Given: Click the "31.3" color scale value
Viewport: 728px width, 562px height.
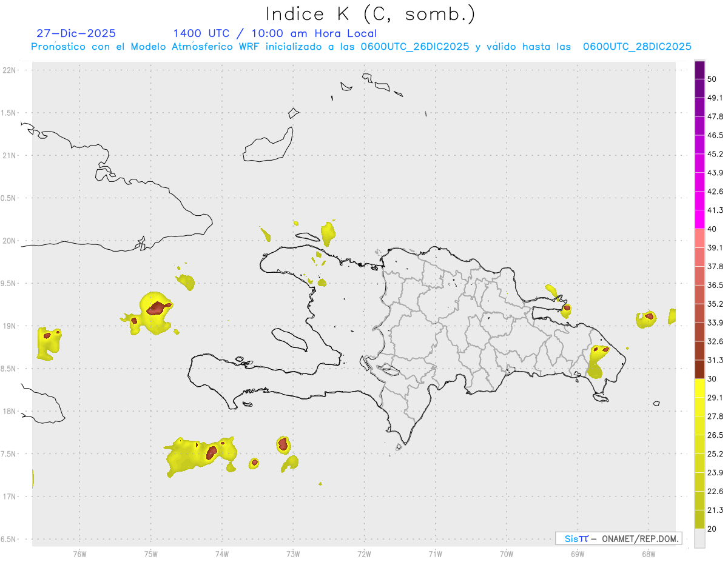Looking at the screenshot, I should coord(715,360).
